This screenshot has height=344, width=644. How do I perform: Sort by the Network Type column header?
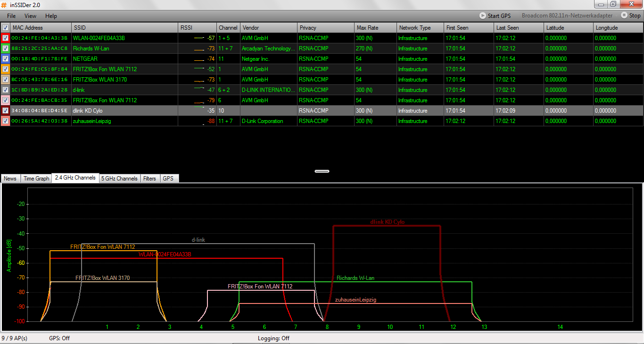420,28
